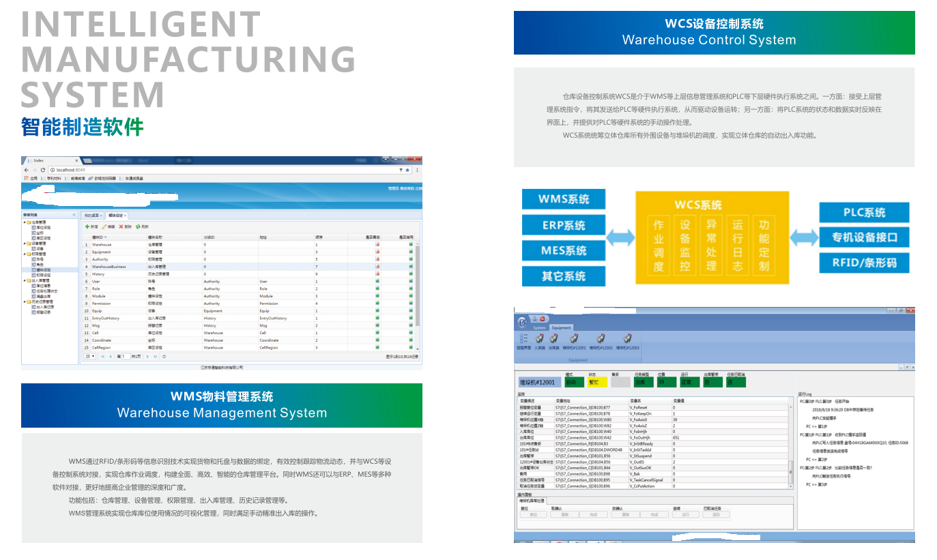
Task: Click the 出库端 equipment icon
Action: tap(554, 341)
